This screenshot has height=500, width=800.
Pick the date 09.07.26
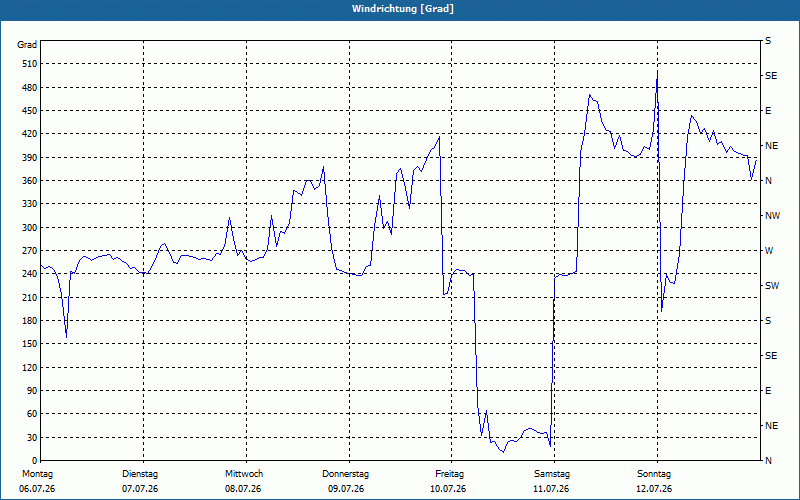pyautogui.click(x=346, y=489)
